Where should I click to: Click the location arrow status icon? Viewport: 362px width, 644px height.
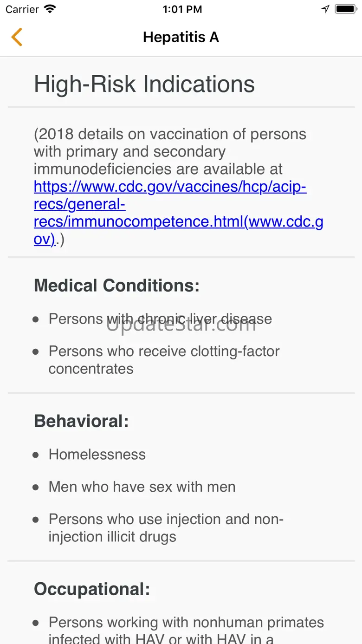(325, 9)
